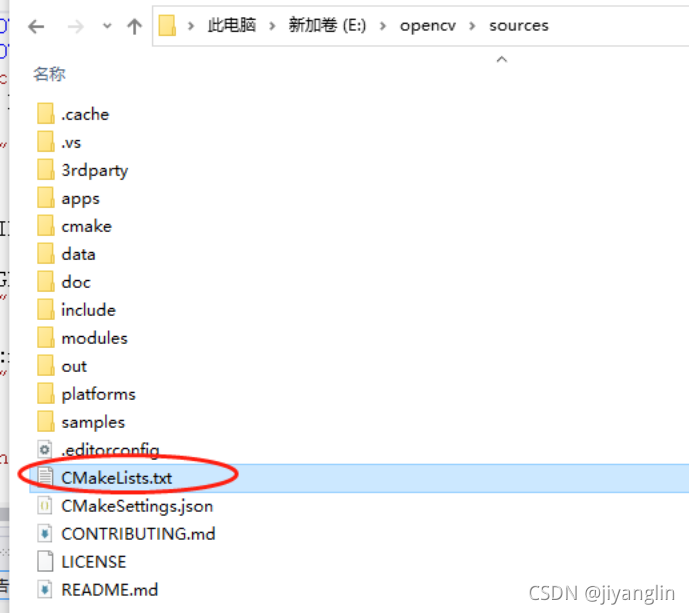Expand chevron after 此电脑 breadcrumb
Image resolution: width=690 pixels, height=614 pixels.
click(x=272, y=26)
